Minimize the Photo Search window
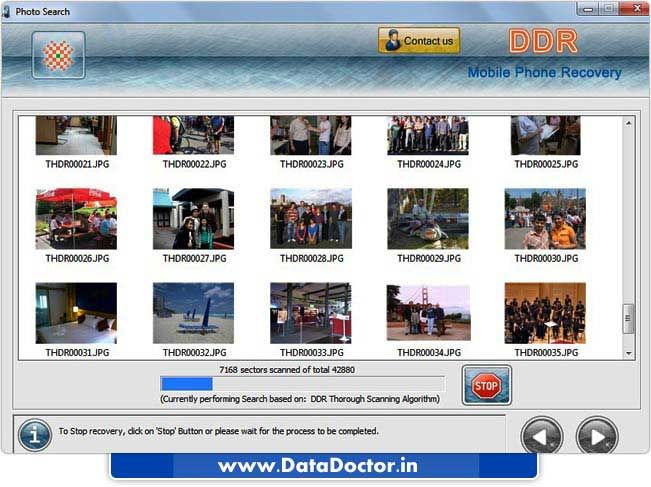 coord(587,9)
